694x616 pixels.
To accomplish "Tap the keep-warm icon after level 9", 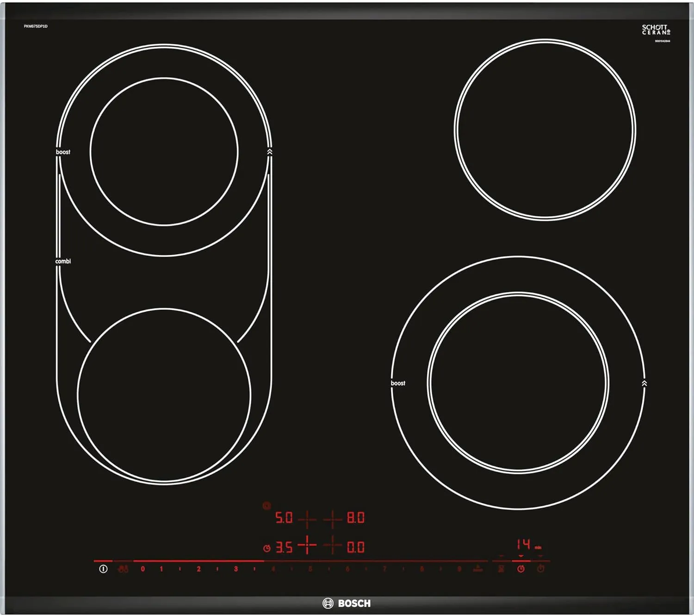I will [478, 569].
